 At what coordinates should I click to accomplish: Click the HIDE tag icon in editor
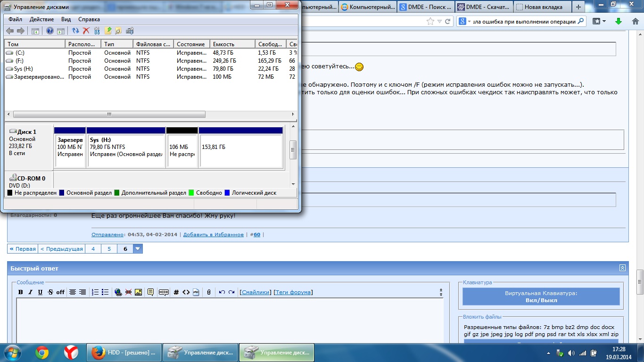(164, 292)
